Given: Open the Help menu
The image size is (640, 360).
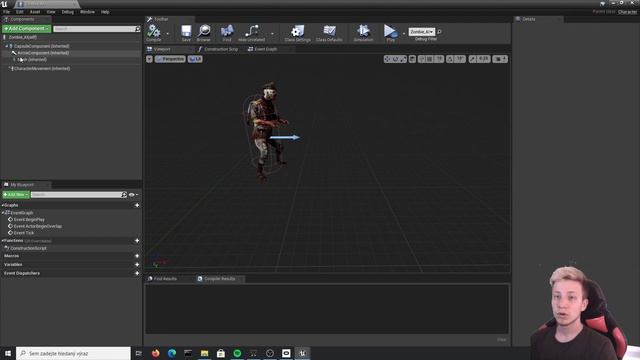Looking at the screenshot, I should click(x=105, y=12).
